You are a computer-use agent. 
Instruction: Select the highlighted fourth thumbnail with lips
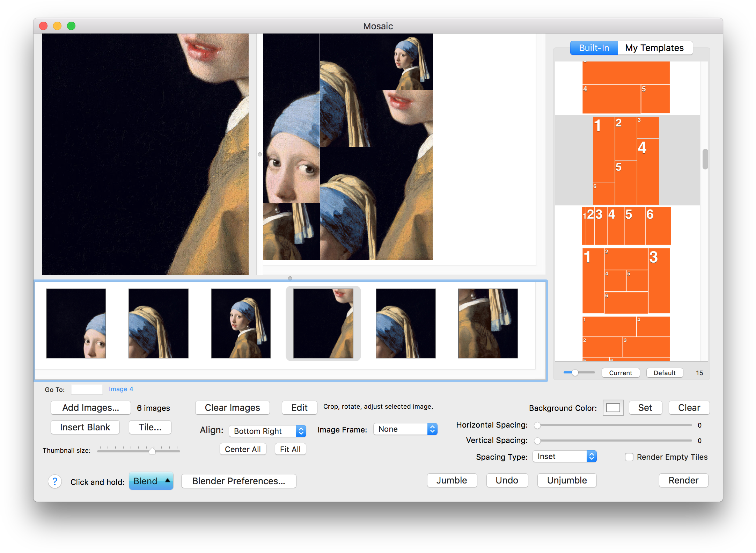pos(323,323)
